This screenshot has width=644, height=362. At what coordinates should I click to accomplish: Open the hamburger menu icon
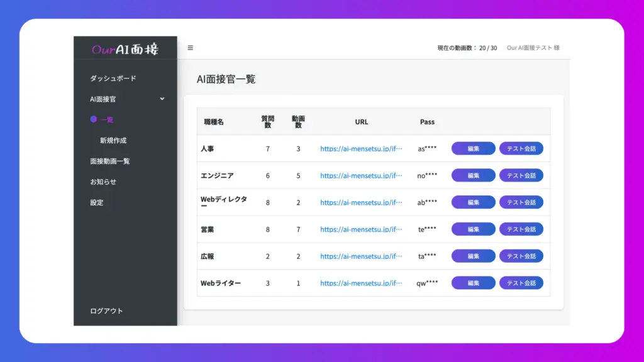pos(190,47)
